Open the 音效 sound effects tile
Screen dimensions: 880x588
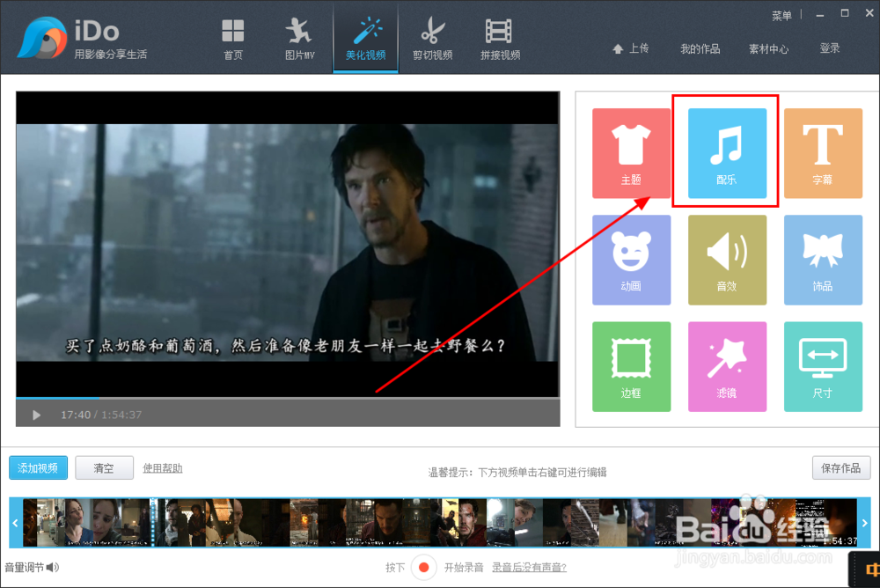click(727, 260)
